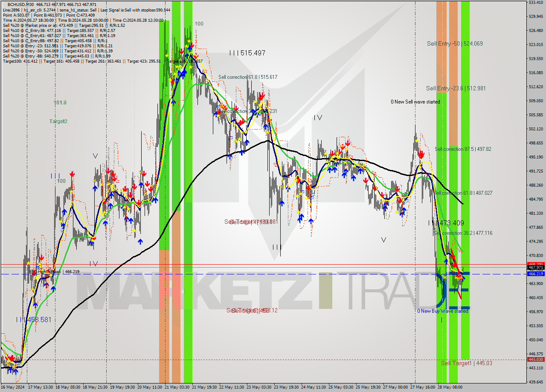Click the '16 May 2024' time axis label
This screenshot has height=392, width=546.
pos(13,387)
